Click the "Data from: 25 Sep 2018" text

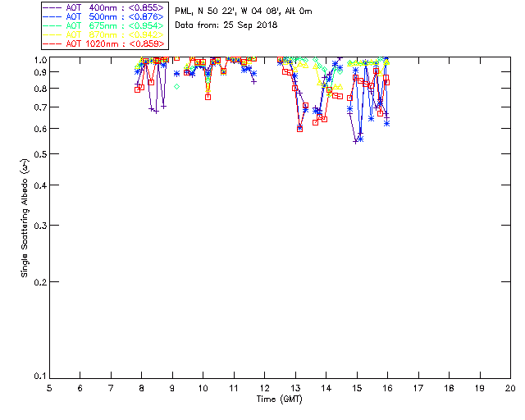[x=226, y=25]
